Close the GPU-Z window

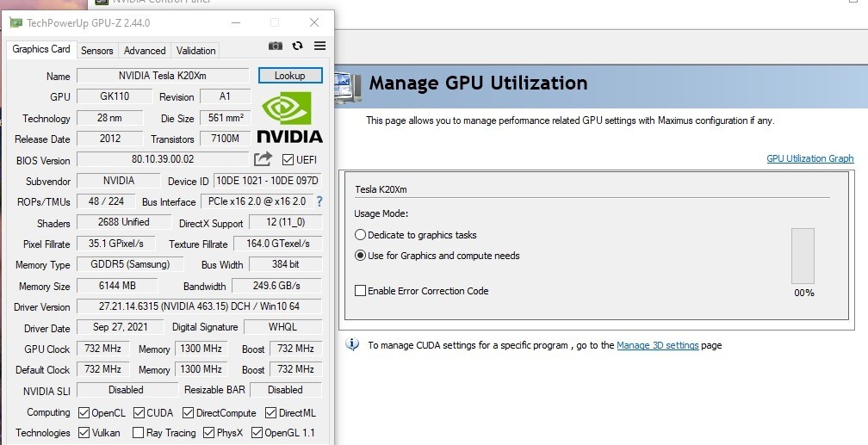coord(314,22)
